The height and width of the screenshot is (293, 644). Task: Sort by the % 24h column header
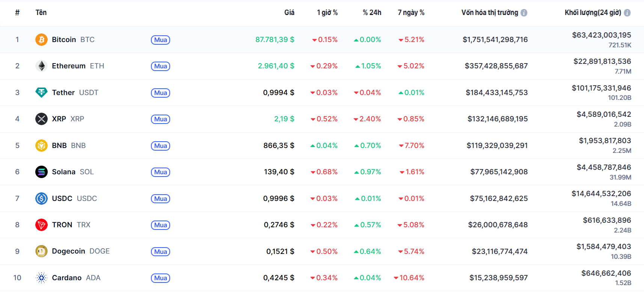click(372, 13)
